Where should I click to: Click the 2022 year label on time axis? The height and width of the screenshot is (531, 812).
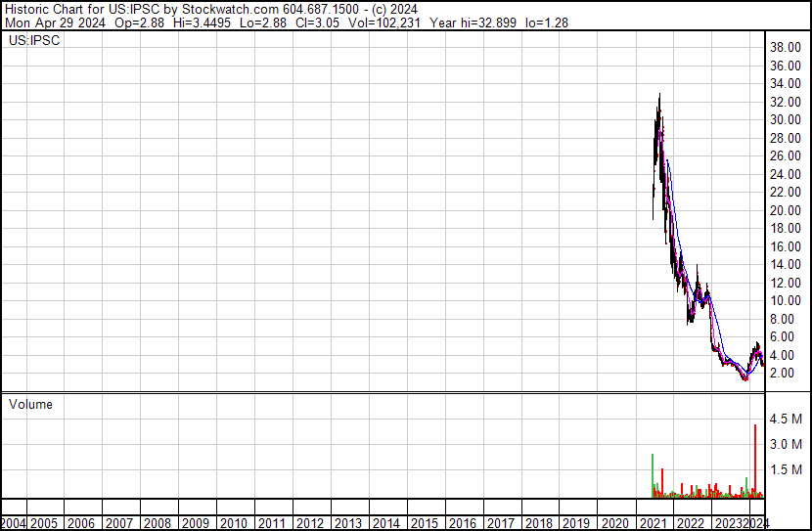tap(689, 523)
